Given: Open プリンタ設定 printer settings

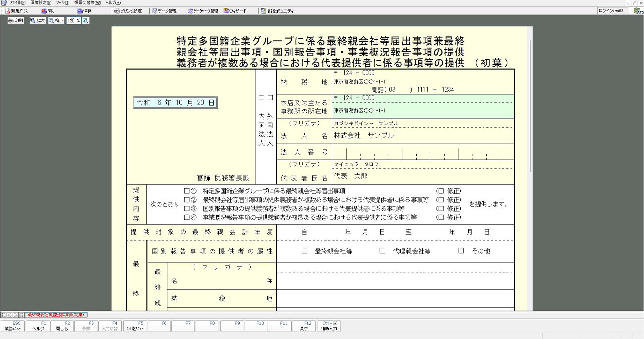Looking at the screenshot, I should [x=128, y=11].
